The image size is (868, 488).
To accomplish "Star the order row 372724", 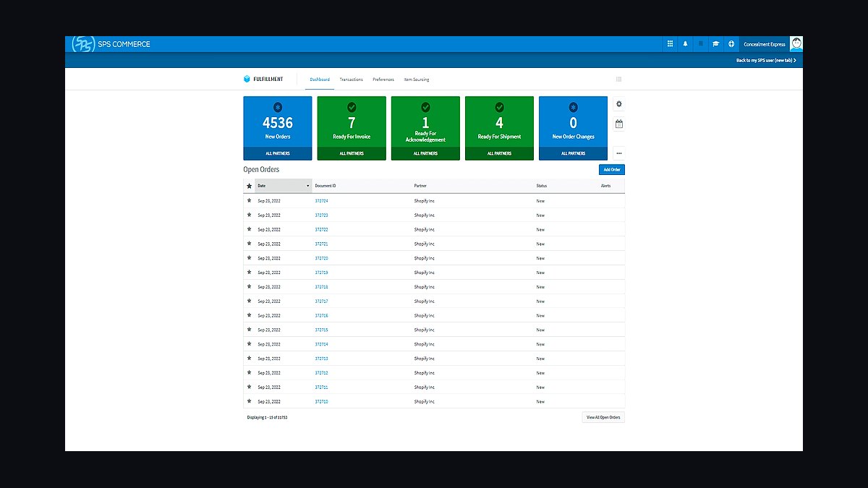I will coord(250,200).
